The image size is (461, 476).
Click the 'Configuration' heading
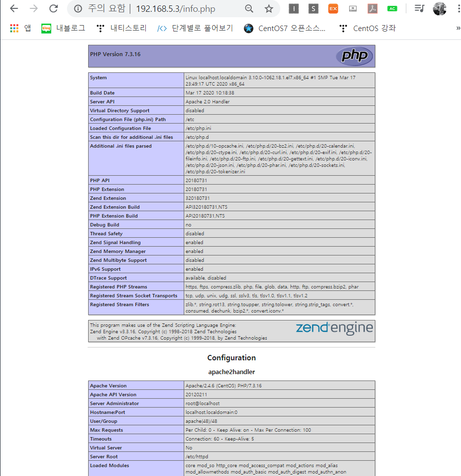coord(231,357)
